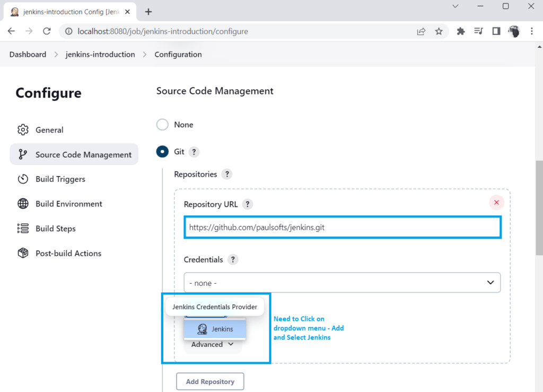Click the Post-build Actions package icon

pos(23,253)
